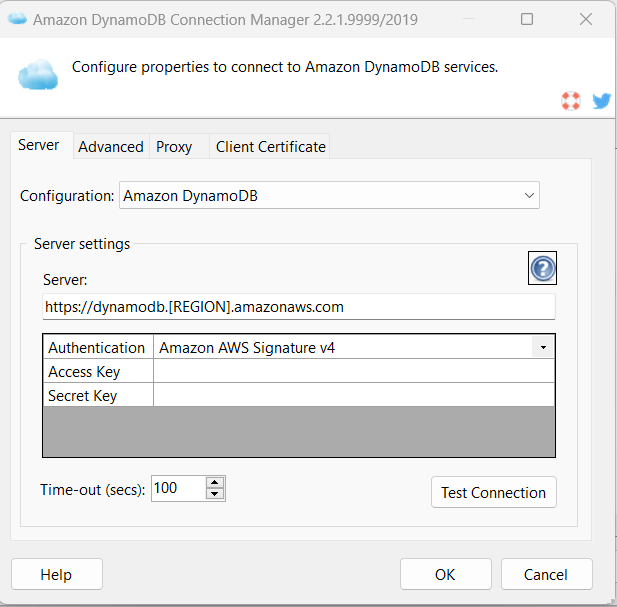
Task: Open the Authentication dropdown arrow
Action: pyautogui.click(x=543, y=347)
